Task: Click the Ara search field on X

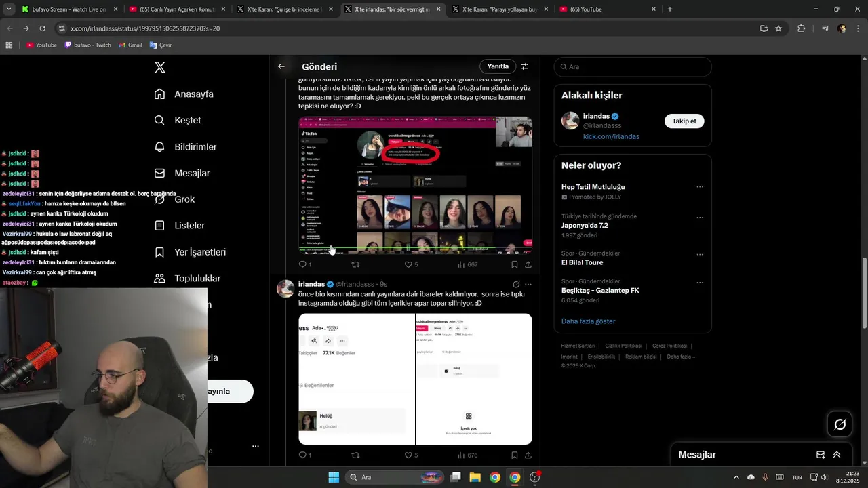Action: [x=633, y=66]
